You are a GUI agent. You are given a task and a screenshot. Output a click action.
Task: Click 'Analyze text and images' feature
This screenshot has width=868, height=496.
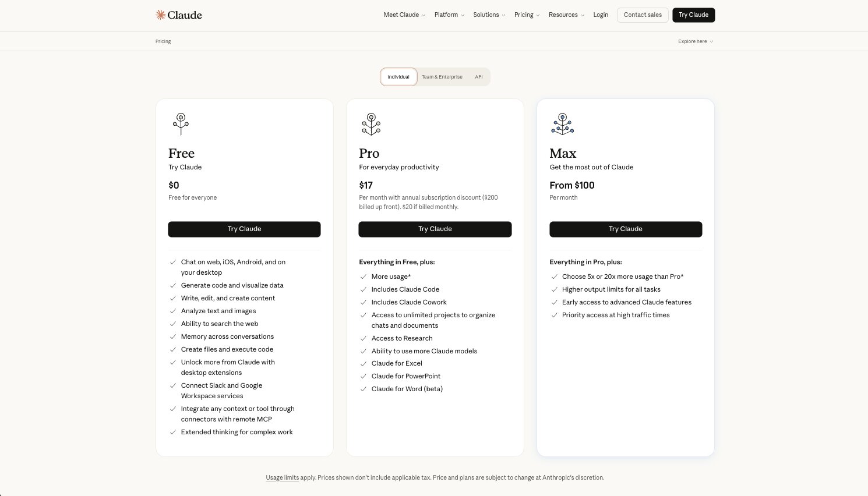point(218,311)
